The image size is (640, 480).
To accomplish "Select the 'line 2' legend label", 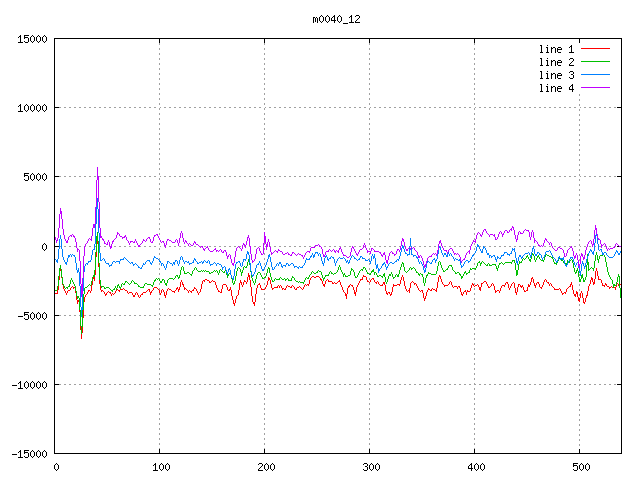I will [557, 62].
